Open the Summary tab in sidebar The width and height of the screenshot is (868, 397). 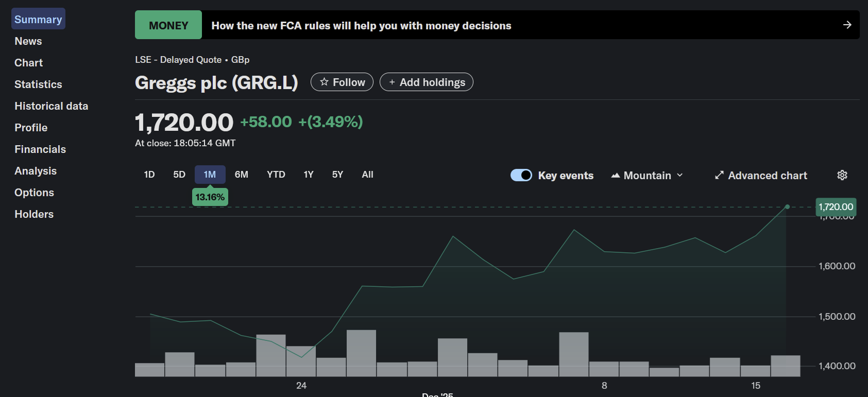[38, 19]
